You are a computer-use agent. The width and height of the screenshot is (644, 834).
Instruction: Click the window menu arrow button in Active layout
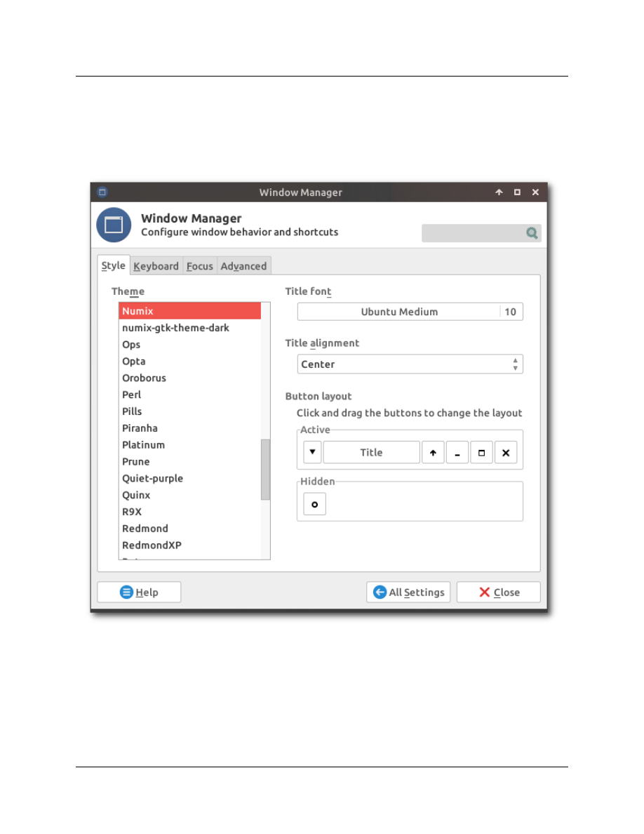313,452
